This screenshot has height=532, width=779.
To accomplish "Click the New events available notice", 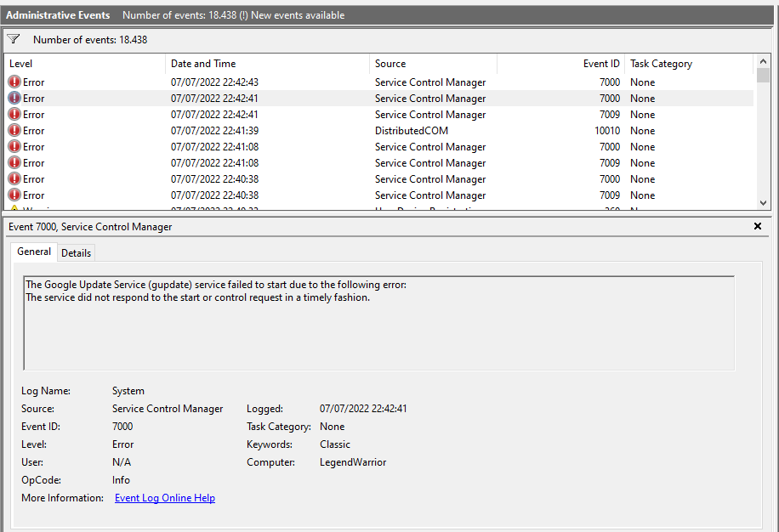I will (x=298, y=15).
